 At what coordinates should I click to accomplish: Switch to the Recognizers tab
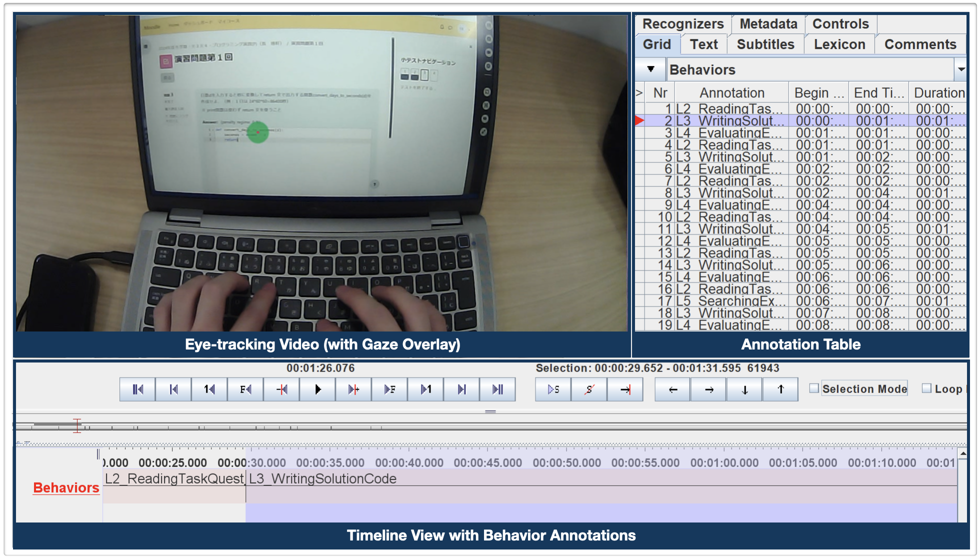pyautogui.click(x=683, y=24)
